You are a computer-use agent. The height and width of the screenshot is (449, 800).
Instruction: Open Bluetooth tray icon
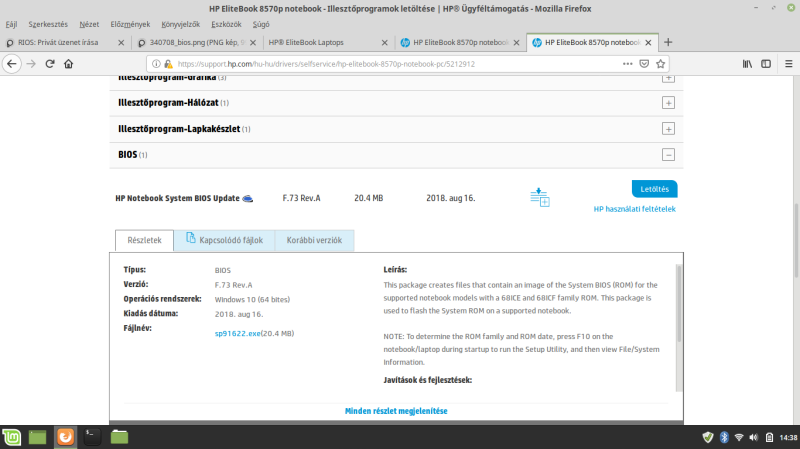[724, 437]
